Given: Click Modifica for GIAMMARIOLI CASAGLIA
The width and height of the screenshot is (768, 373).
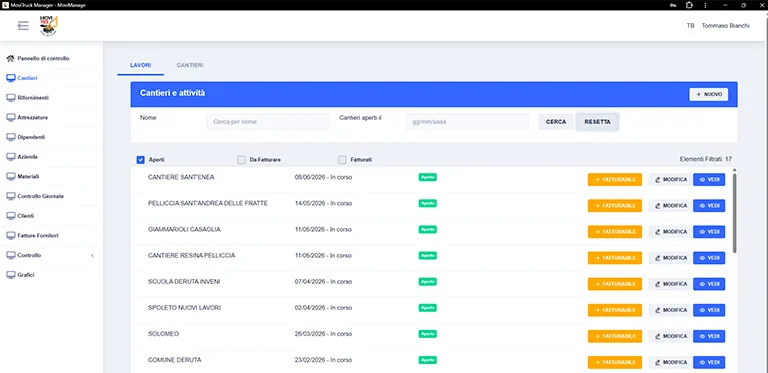Looking at the screenshot, I should pos(671,232).
